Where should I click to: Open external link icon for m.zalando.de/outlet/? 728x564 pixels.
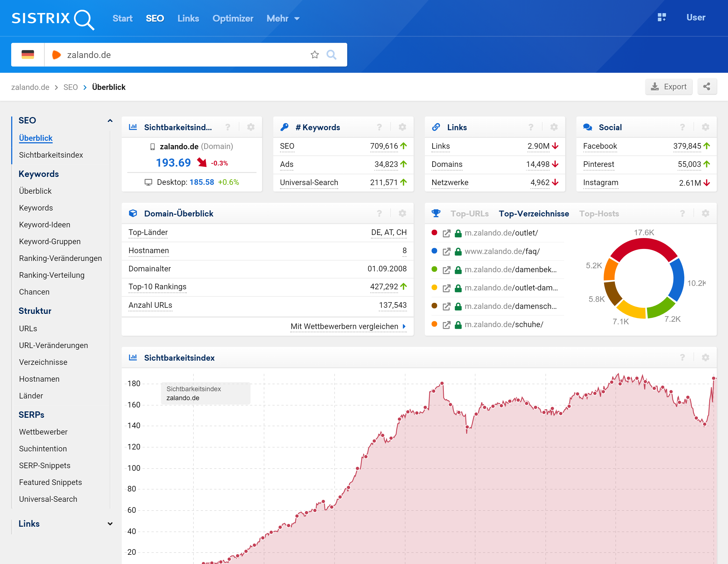[x=446, y=233]
